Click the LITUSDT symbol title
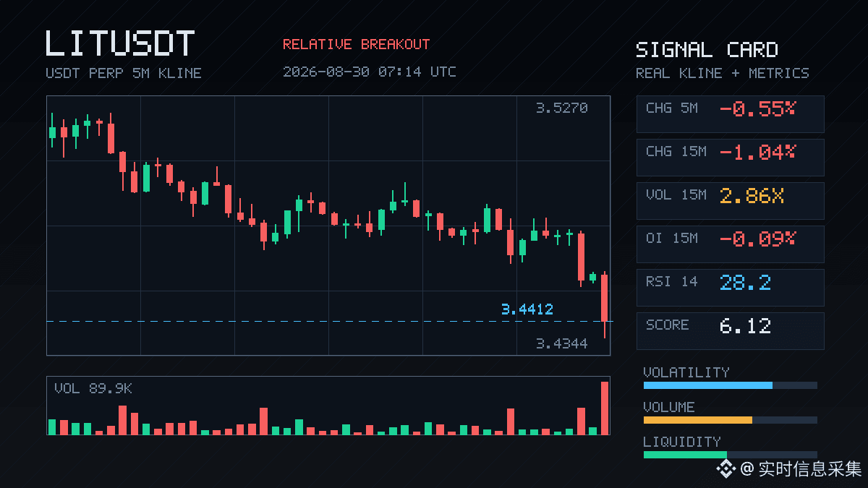The width and height of the screenshot is (868, 488). pos(120,43)
